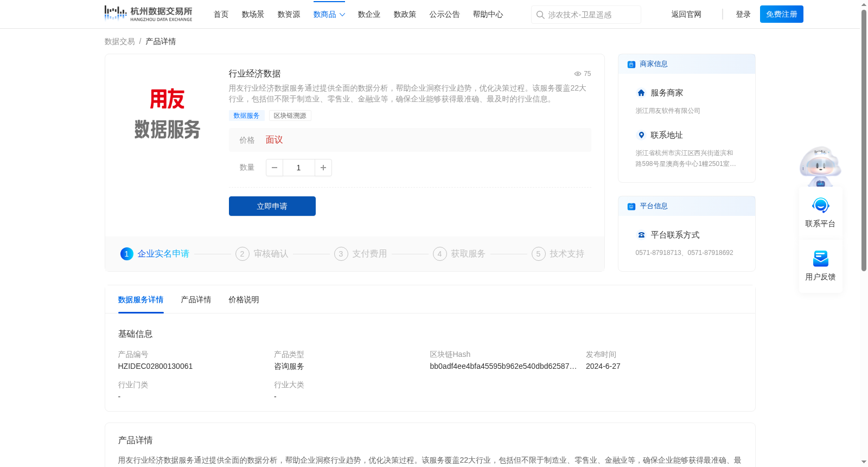This screenshot has width=868, height=467.
Task: Click the publish date 2024-6-27
Action: point(603,366)
